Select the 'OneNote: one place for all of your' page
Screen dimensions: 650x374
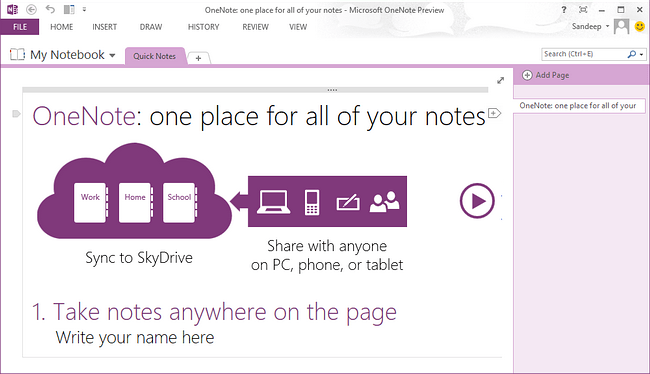coord(579,106)
